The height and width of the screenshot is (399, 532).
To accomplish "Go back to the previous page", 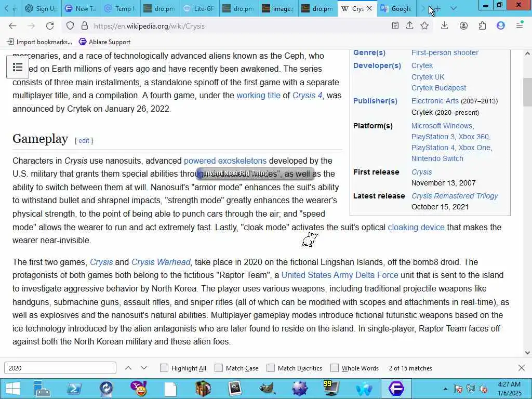I will tap(12, 26).
